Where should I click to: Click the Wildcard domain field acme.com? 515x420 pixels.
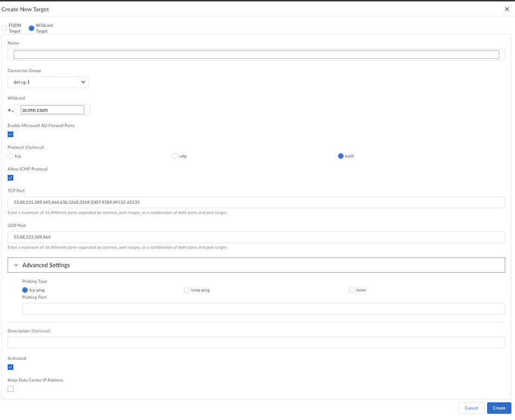[53, 109]
